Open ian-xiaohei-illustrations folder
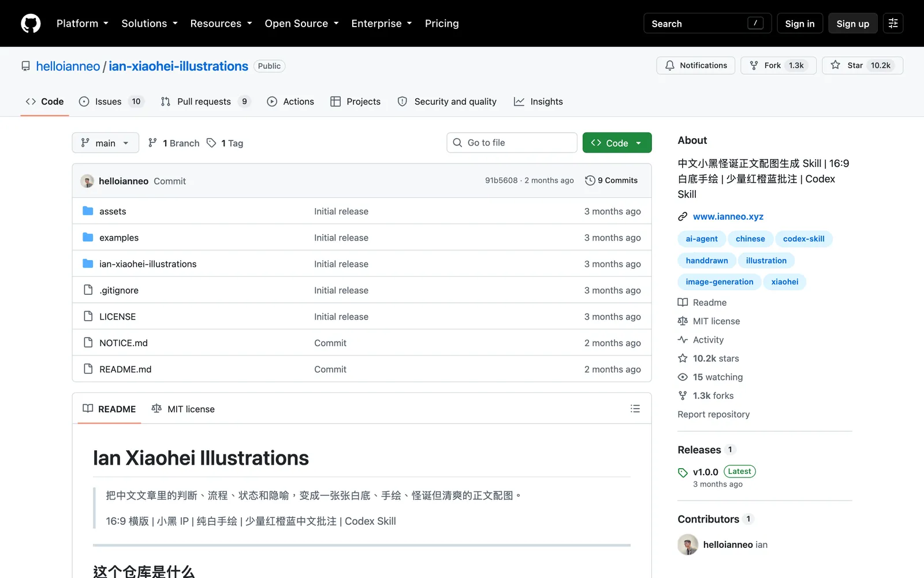The width and height of the screenshot is (924, 578). click(148, 264)
